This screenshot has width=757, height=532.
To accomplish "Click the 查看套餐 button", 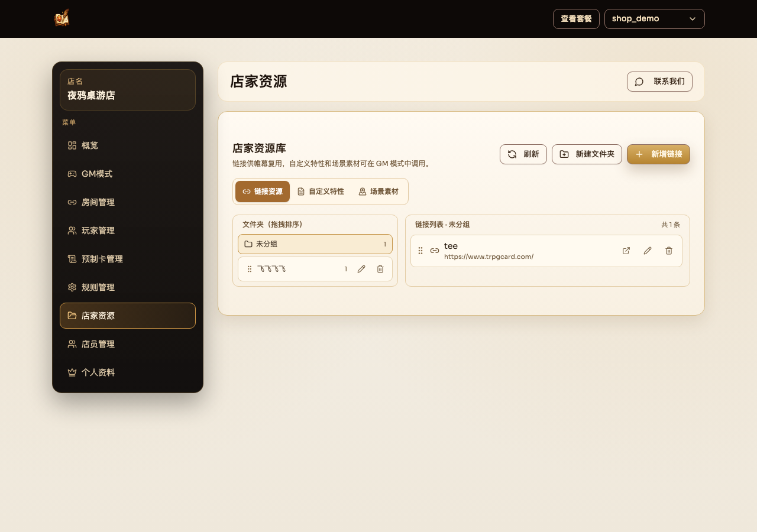I will tap(576, 19).
